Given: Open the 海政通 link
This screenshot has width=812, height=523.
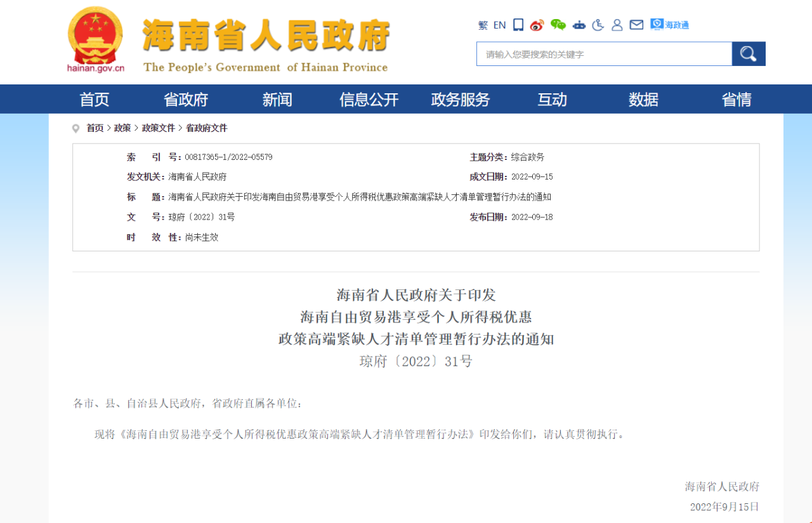Looking at the screenshot, I should [670, 25].
